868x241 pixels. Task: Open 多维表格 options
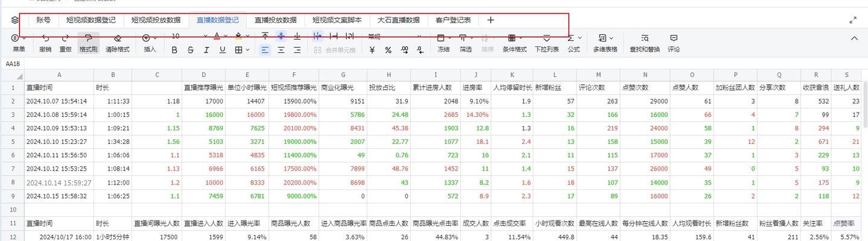coord(605,43)
